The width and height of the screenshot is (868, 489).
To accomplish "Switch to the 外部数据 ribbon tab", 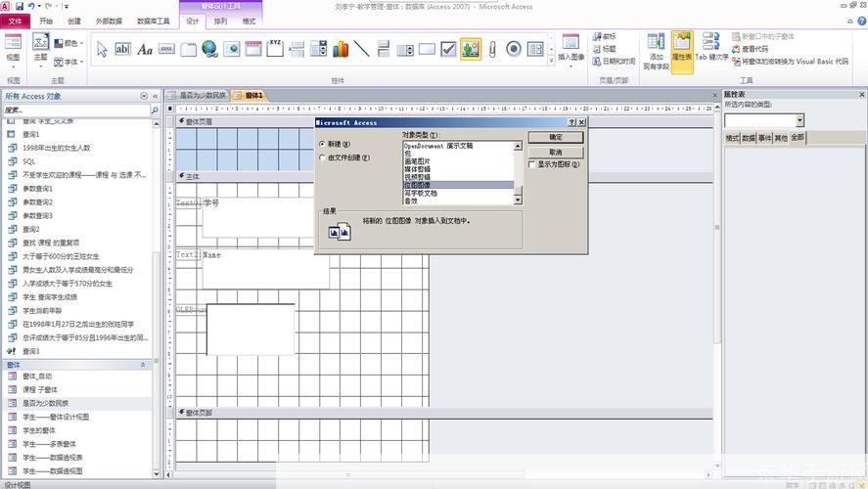I will [x=109, y=21].
